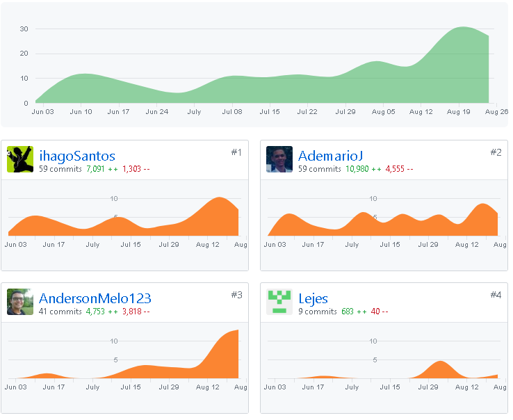Click the #4 rank label
The width and height of the screenshot is (513, 420).
pyautogui.click(x=496, y=296)
